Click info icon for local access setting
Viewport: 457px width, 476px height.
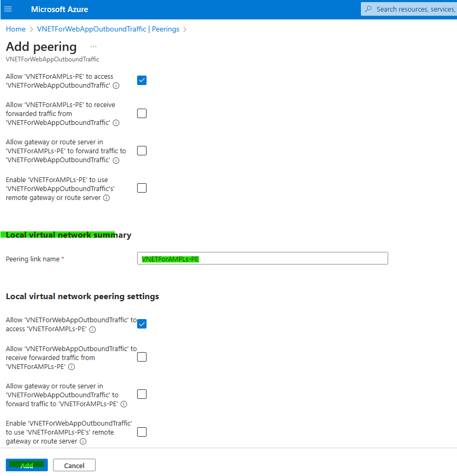92,330
